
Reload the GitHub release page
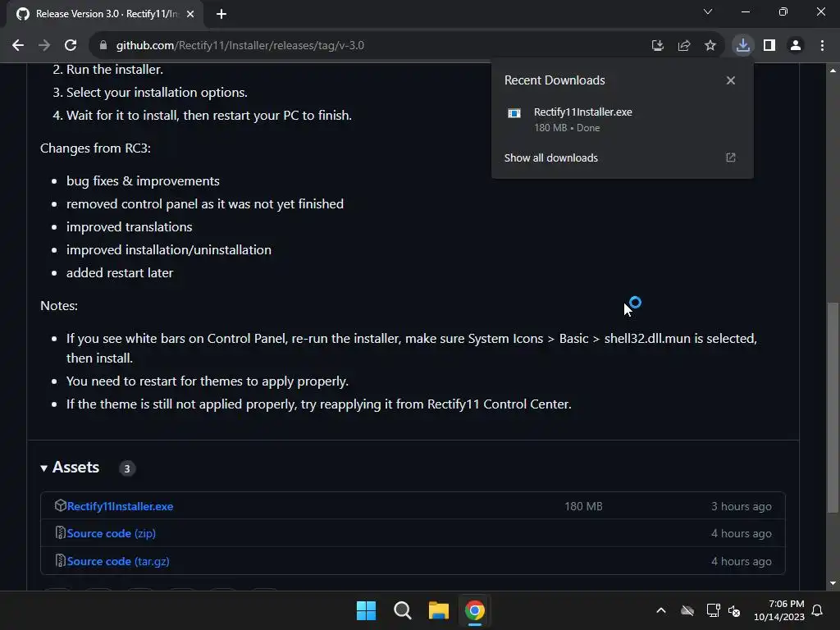tap(71, 46)
